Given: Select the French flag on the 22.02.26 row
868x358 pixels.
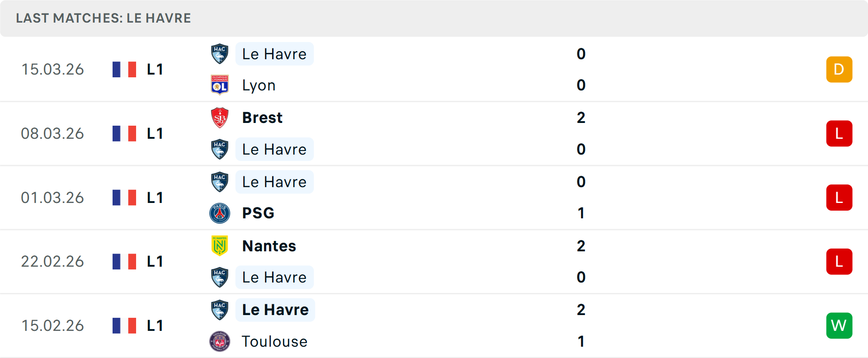Looking at the screenshot, I should pyautogui.click(x=124, y=261).
